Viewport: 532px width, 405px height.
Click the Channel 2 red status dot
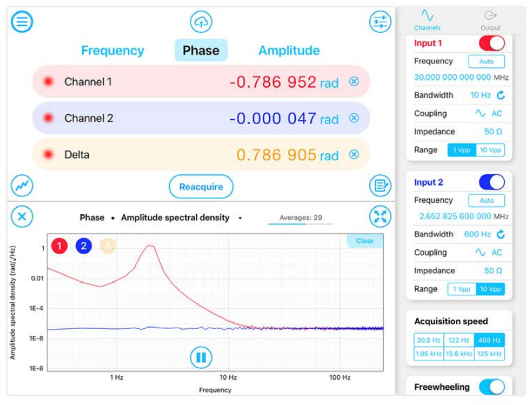coord(48,118)
